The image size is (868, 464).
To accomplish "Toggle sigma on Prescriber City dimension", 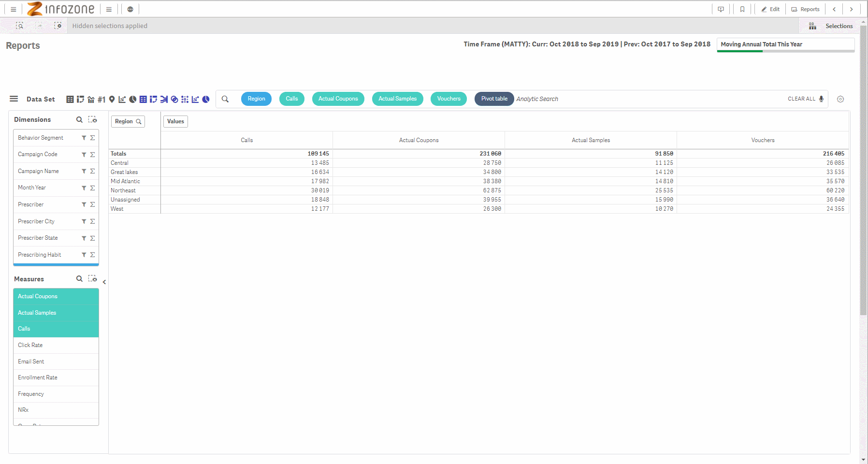I will click(x=92, y=221).
